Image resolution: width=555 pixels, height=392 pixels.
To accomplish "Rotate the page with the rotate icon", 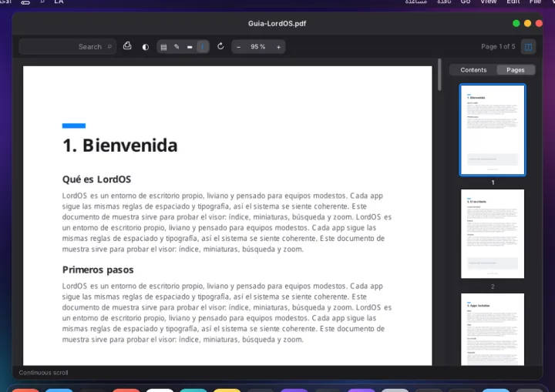I will point(220,46).
